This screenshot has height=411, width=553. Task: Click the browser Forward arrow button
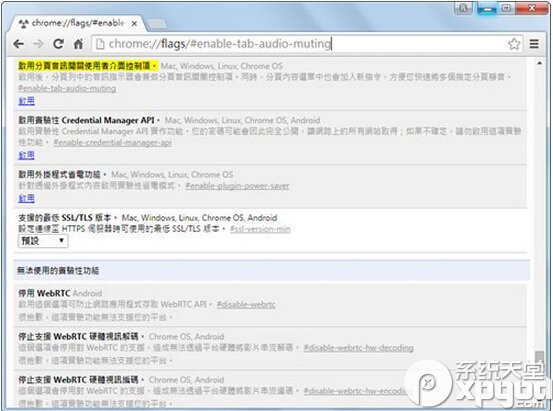38,44
